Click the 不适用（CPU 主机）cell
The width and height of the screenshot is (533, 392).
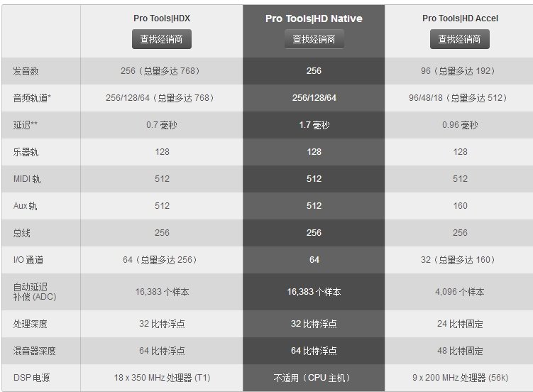[314, 378]
